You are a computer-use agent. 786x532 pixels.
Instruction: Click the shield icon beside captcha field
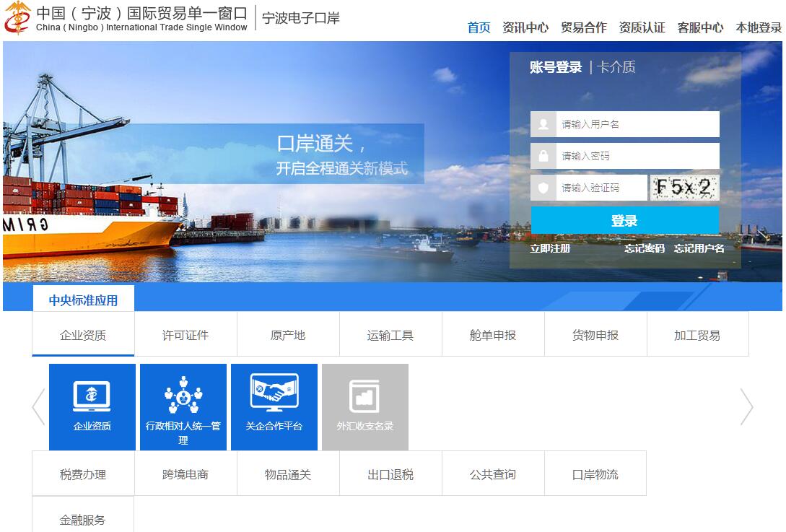tap(543, 188)
